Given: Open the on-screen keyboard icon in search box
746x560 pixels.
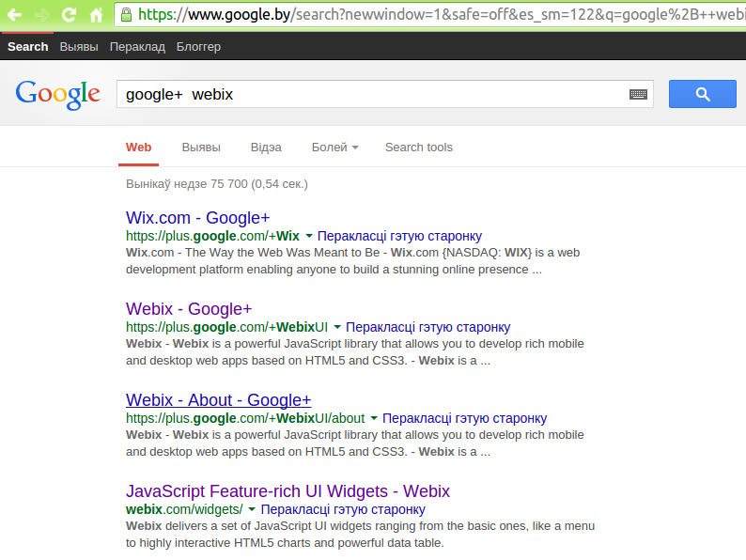Looking at the screenshot, I should click(638, 94).
